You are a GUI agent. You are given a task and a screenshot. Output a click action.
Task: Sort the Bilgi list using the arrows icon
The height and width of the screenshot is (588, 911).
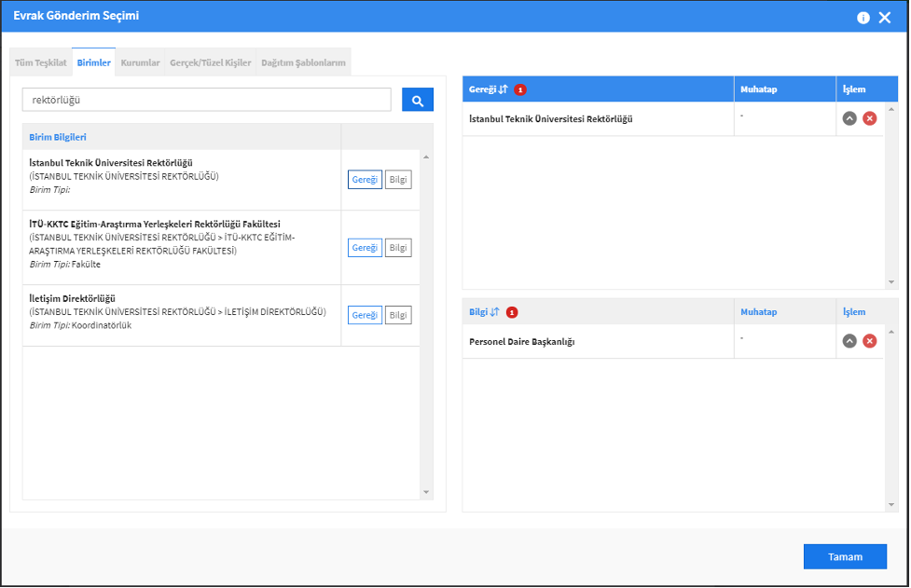coord(494,311)
